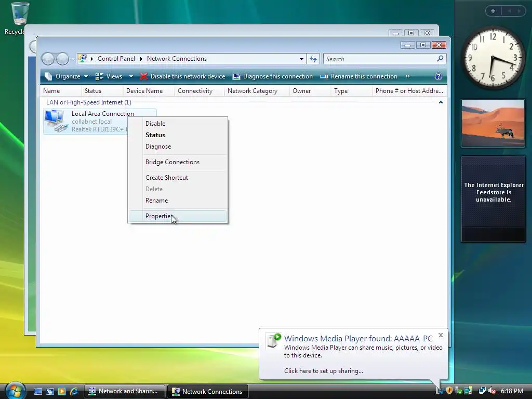Open the Windows Start orb

point(15,391)
